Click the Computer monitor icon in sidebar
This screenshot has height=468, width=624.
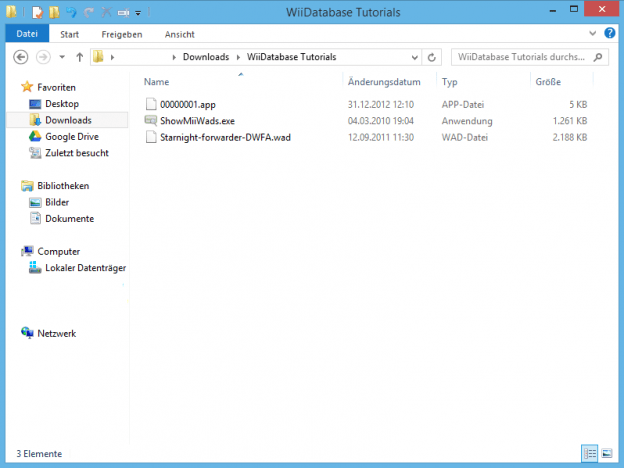click(x=27, y=251)
